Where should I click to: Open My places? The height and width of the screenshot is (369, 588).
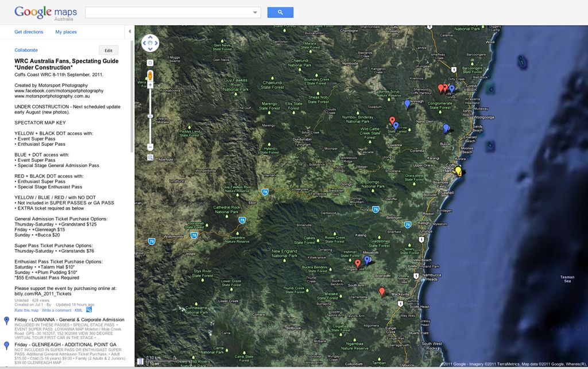pyautogui.click(x=66, y=32)
